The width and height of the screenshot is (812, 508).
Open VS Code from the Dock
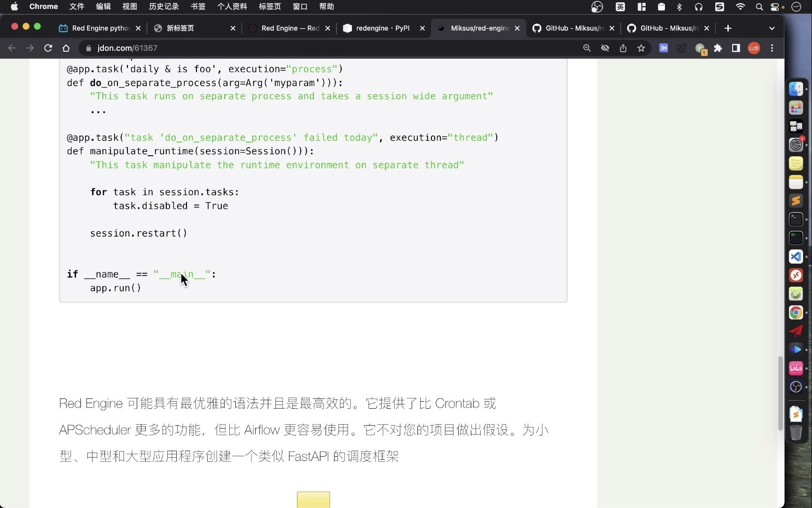click(796, 257)
